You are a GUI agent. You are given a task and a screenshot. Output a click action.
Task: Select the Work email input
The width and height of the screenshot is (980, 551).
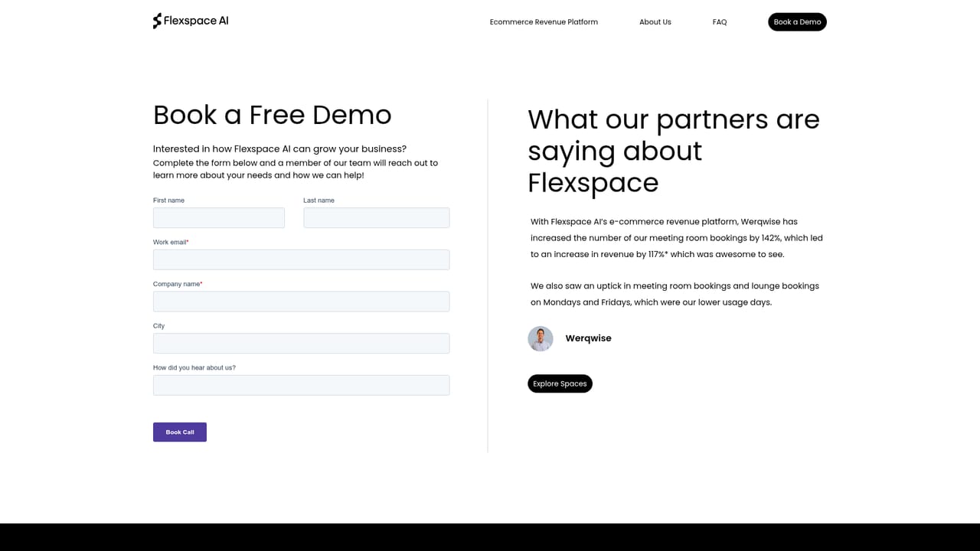coord(301,259)
